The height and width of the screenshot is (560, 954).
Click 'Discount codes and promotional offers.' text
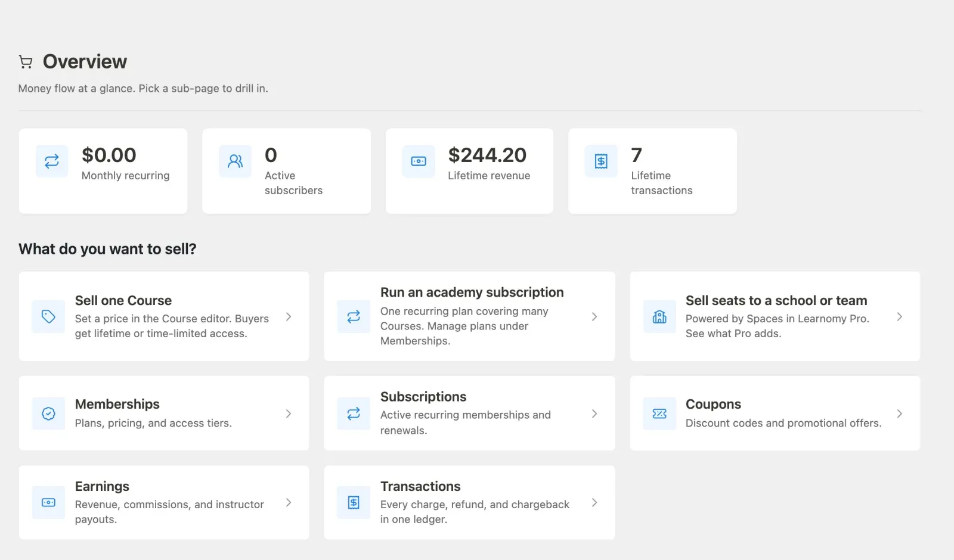click(783, 423)
